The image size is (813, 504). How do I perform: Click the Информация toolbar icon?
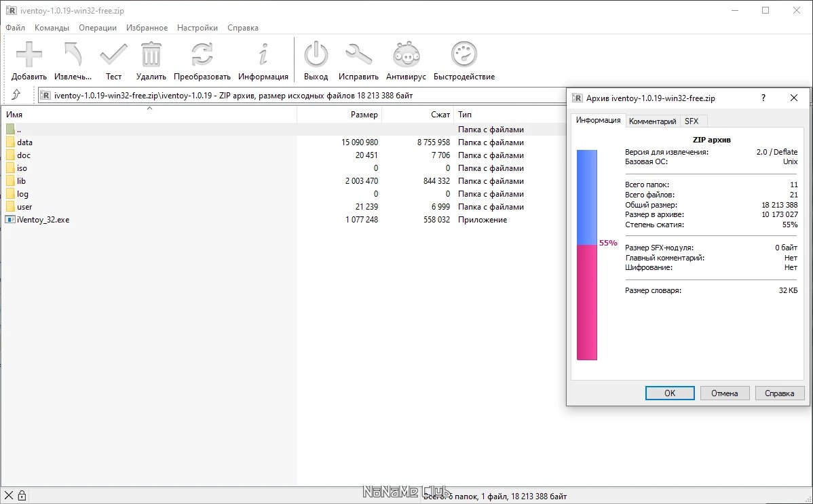[263, 54]
